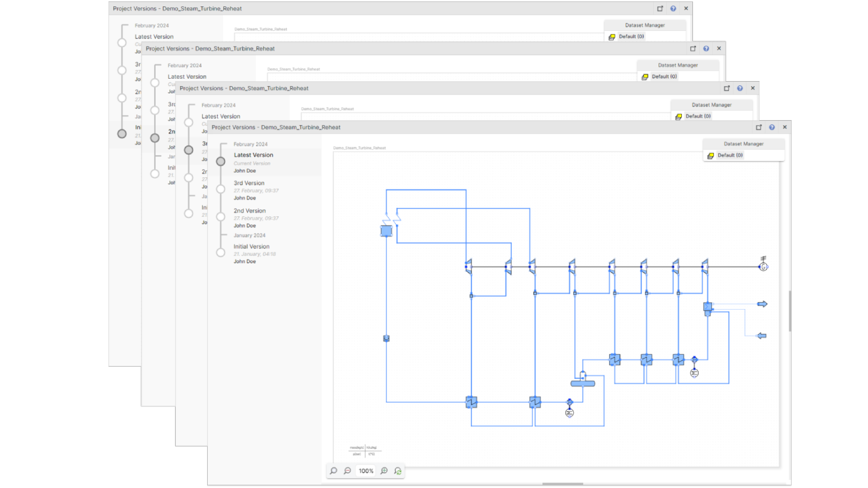Click the vertical scrollbar beside the diagram
This screenshot has width=868, height=488.
(x=790, y=311)
